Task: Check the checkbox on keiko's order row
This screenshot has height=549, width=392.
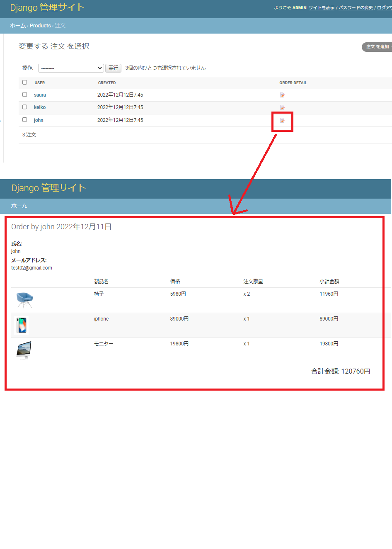Action: pos(24,107)
